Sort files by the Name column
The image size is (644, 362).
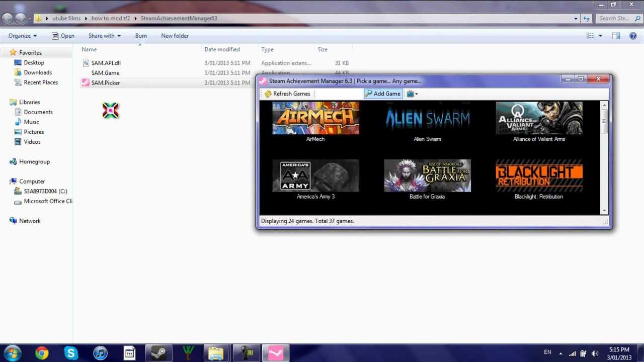(x=89, y=49)
